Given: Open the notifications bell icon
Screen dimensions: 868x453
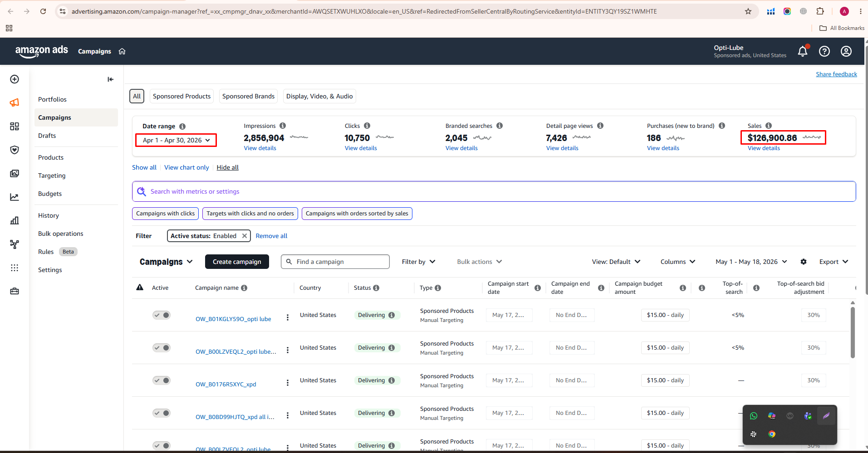Looking at the screenshot, I should click(x=803, y=51).
